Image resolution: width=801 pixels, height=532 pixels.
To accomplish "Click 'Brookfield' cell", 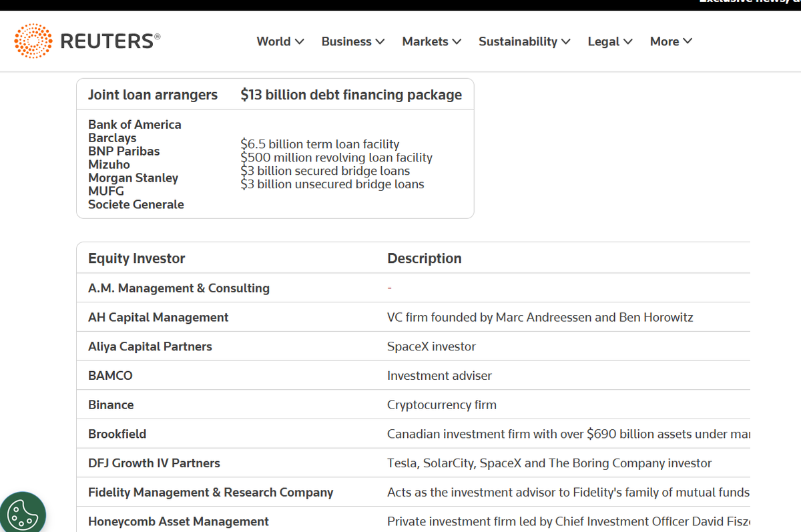I will coord(117,434).
